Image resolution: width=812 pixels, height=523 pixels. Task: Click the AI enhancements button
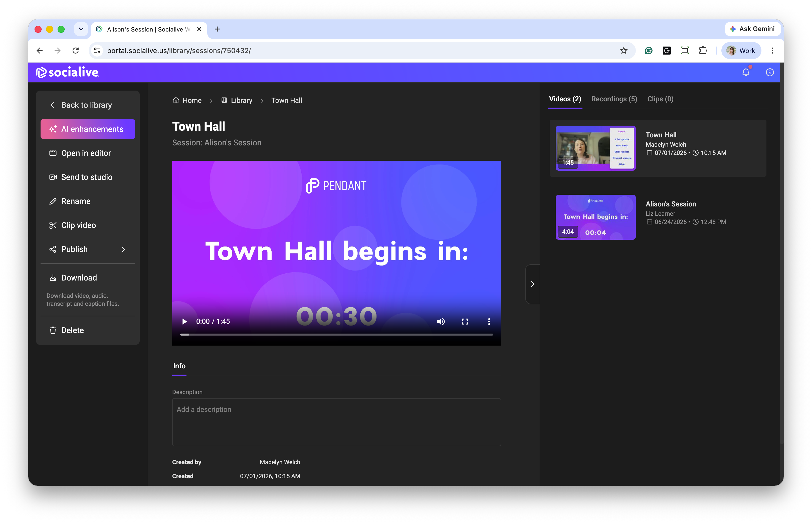(x=88, y=129)
